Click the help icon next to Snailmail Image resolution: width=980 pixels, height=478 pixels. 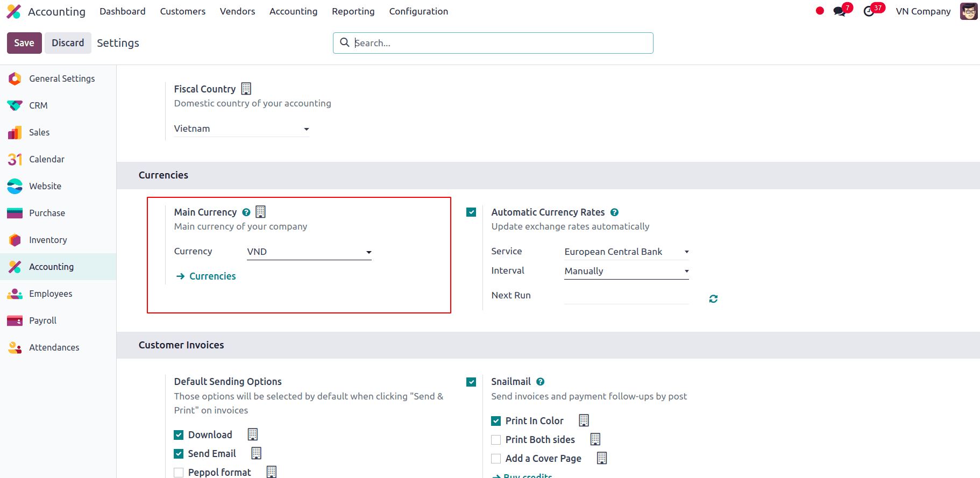coord(541,382)
